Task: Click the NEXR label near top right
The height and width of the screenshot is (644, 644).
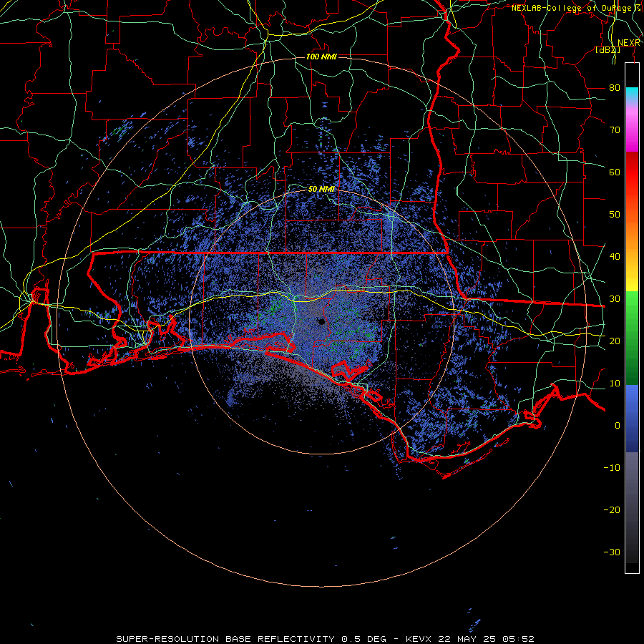Action: tap(629, 43)
